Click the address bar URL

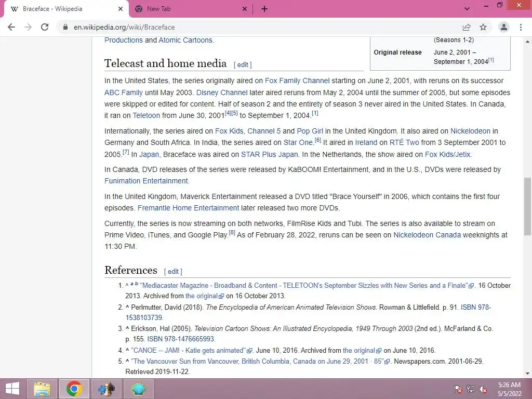[x=124, y=27]
